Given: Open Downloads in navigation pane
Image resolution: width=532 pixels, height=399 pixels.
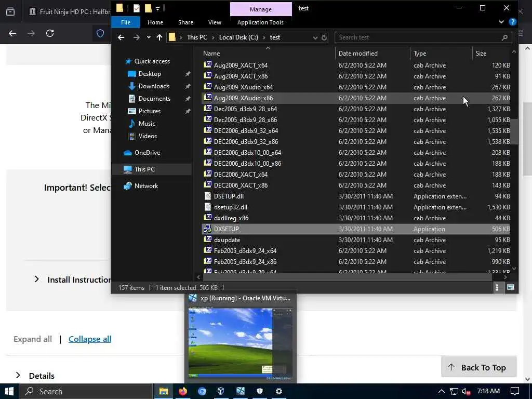Looking at the screenshot, I should tap(153, 86).
